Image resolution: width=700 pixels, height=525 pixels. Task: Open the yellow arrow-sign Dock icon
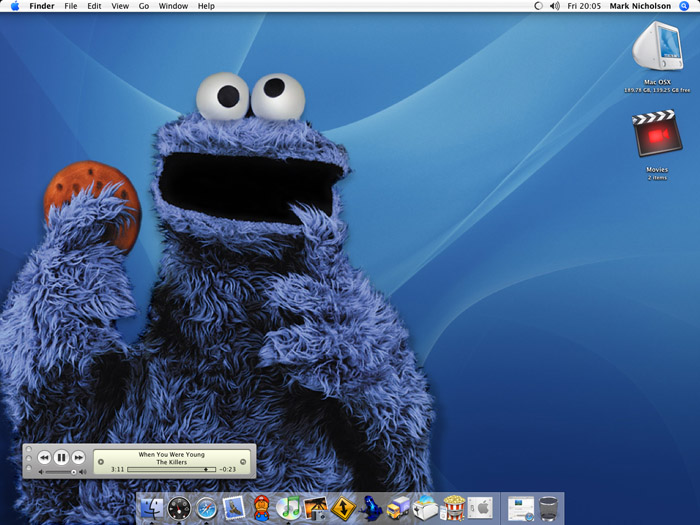coord(343,508)
